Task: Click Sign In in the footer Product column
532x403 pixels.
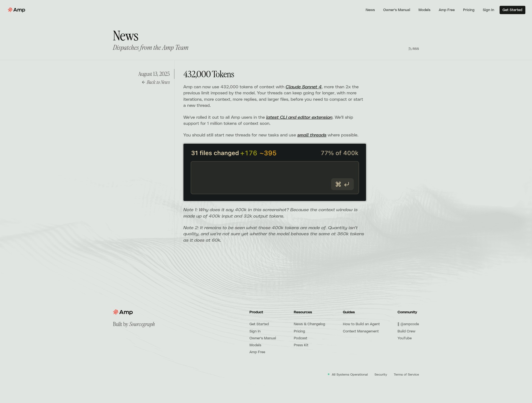Action: [x=255, y=331]
